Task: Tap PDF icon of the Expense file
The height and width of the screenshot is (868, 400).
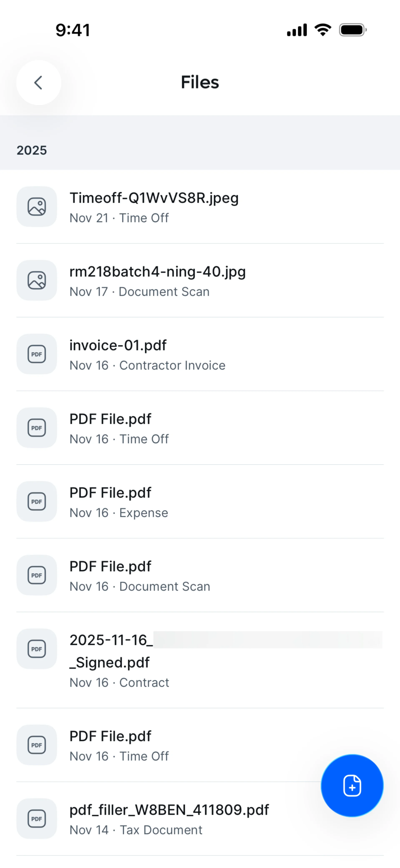Action: 37,501
